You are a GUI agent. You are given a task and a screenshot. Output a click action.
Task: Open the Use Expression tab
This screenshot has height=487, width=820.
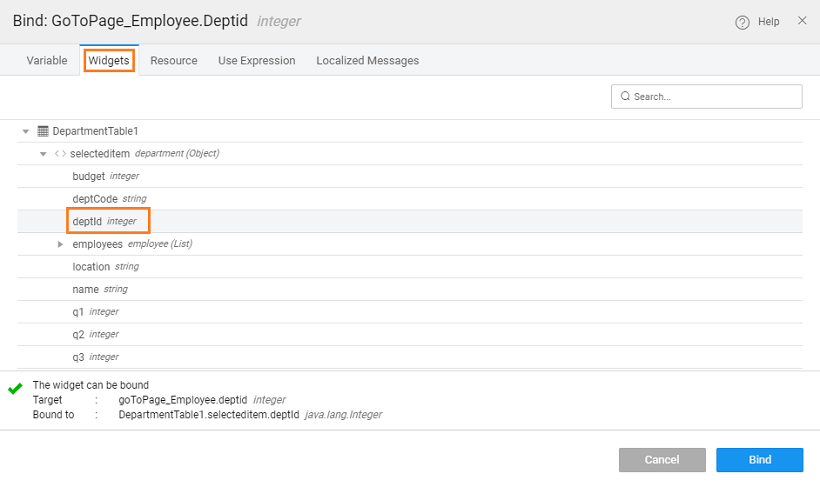tap(257, 61)
